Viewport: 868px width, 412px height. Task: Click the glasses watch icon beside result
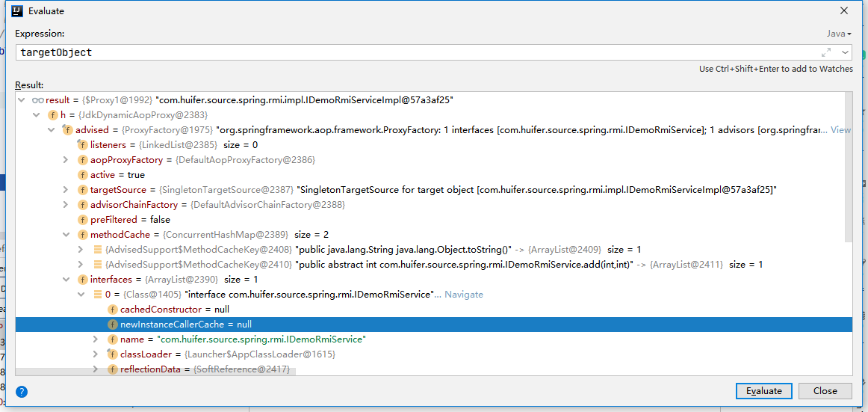pyautogui.click(x=37, y=100)
